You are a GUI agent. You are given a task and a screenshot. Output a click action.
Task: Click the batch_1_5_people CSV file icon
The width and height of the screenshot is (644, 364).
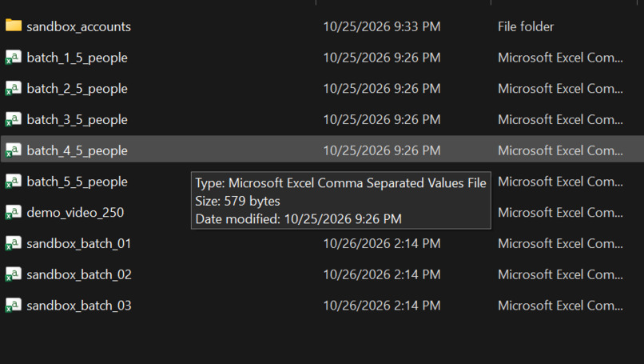click(x=13, y=57)
